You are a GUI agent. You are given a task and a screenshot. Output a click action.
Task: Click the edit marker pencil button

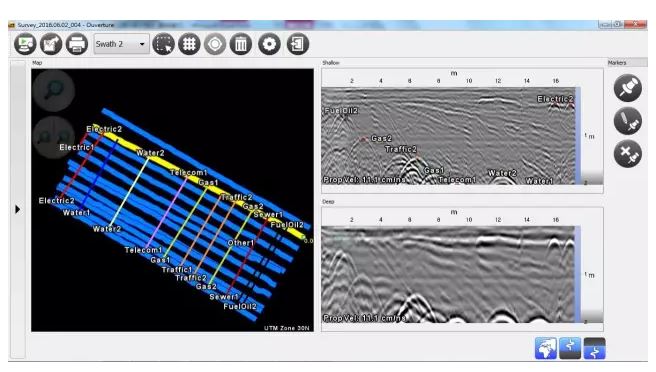(628, 121)
